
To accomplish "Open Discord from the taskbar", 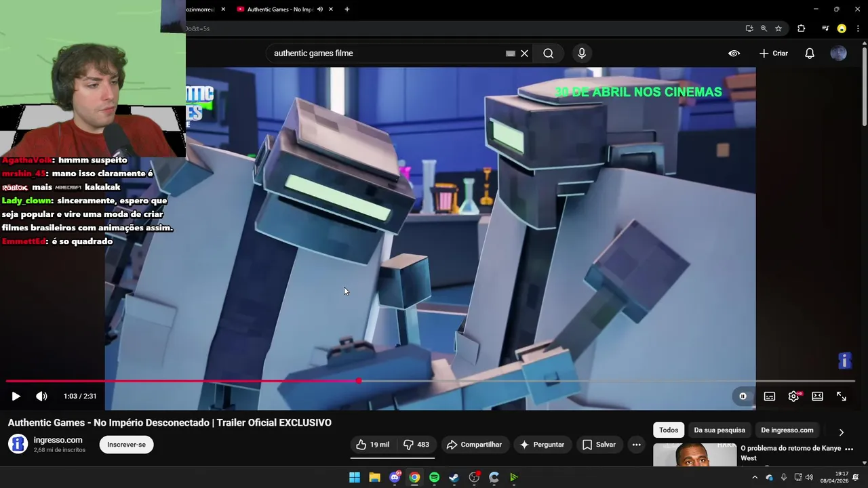I will click(x=395, y=478).
